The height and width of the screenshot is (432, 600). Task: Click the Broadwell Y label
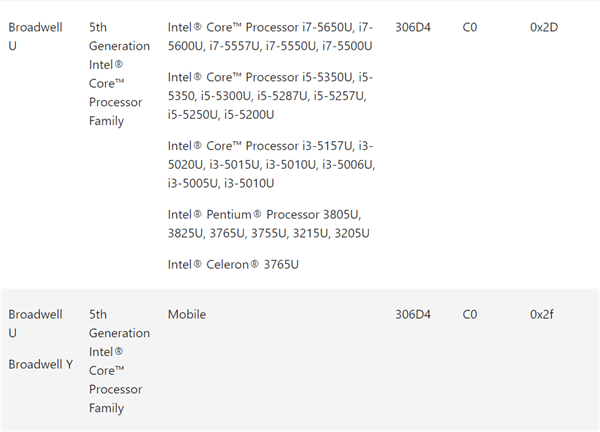click(x=41, y=364)
